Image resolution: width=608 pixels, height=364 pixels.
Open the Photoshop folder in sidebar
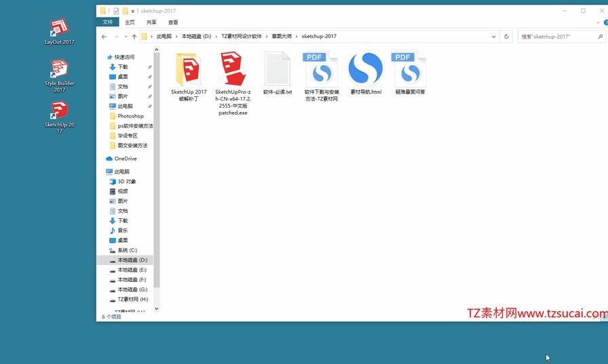click(x=130, y=116)
